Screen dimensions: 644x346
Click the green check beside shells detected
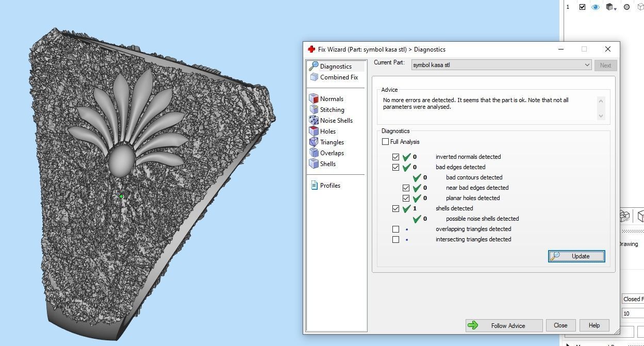click(406, 208)
